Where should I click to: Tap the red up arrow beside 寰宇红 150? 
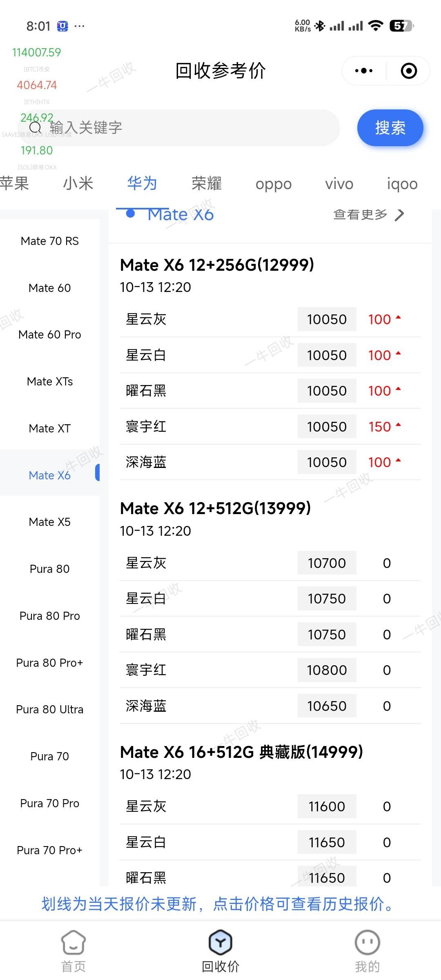[x=399, y=425]
